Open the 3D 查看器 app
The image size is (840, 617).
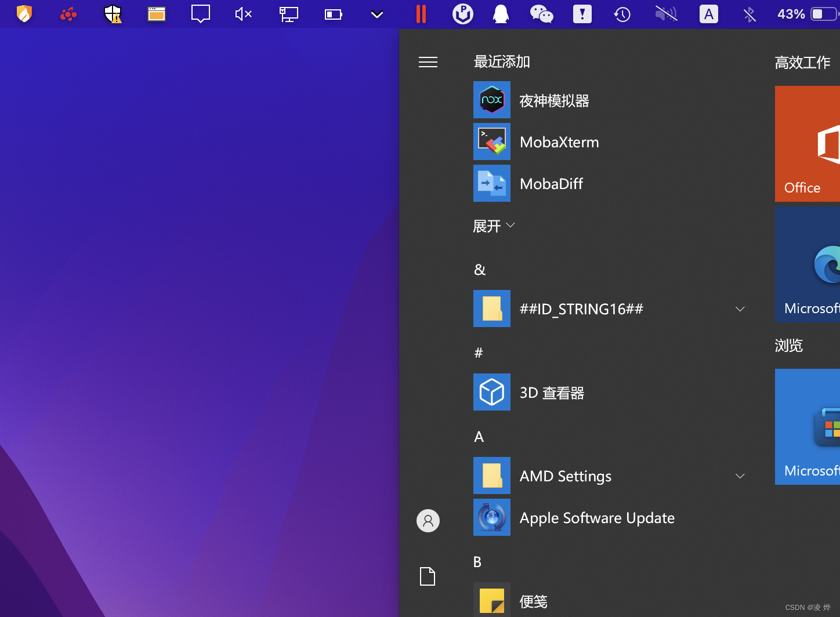click(609, 392)
